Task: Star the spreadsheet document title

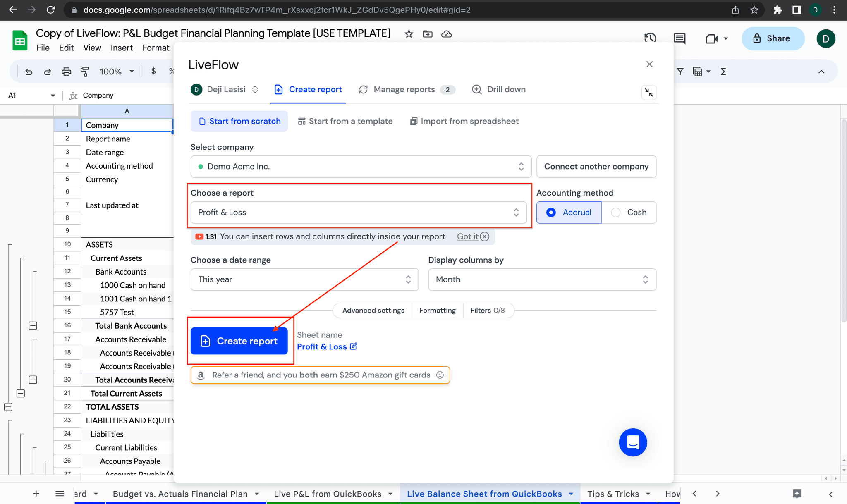Action: click(x=409, y=34)
